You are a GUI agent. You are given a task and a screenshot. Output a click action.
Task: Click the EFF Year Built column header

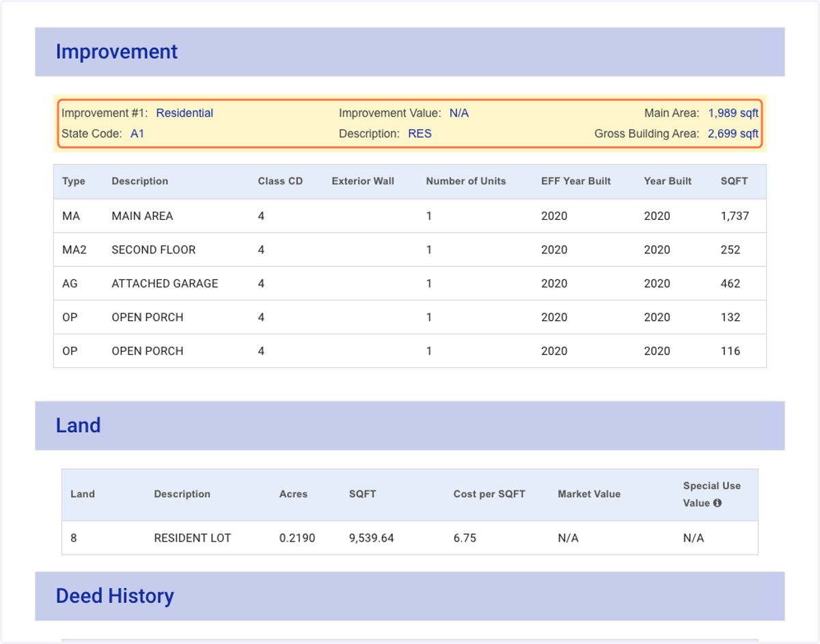tap(576, 182)
